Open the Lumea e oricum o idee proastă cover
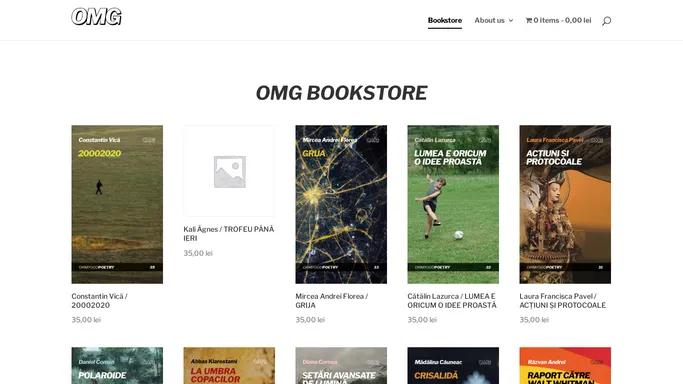 [x=453, y=204]
